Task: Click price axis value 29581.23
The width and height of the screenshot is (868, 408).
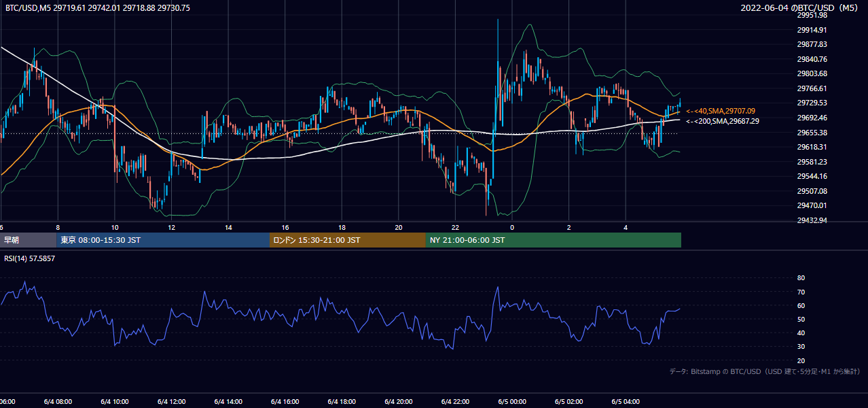Action: click(812, 162)
